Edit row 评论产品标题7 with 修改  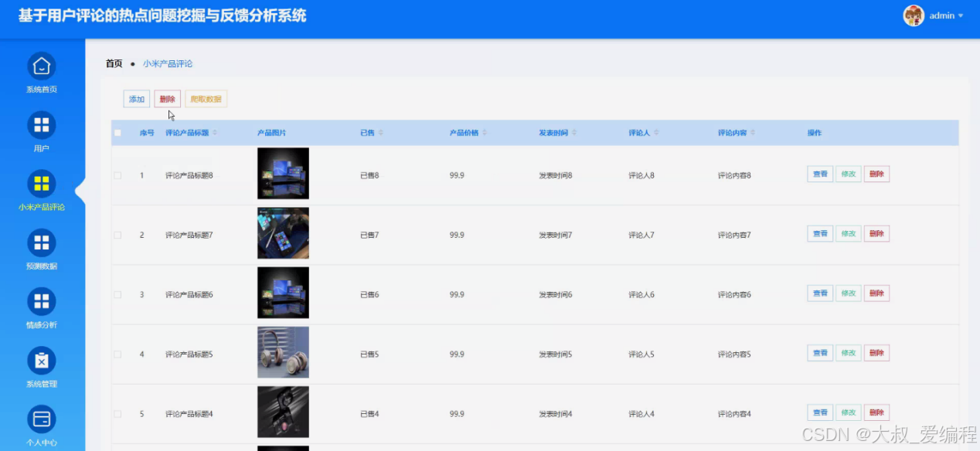[849, 233]
